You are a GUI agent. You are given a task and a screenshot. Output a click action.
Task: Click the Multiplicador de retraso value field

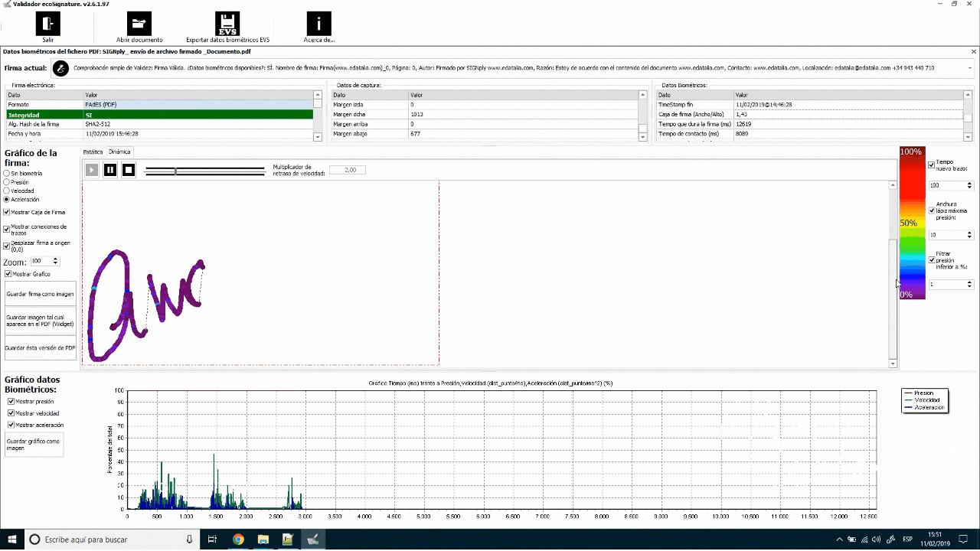coord(348,170)
